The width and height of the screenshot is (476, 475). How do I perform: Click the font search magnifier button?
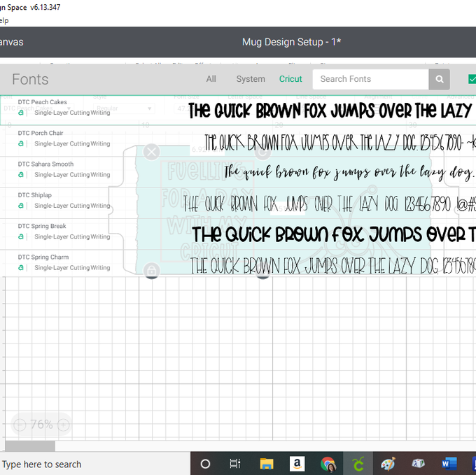[439, 79]
